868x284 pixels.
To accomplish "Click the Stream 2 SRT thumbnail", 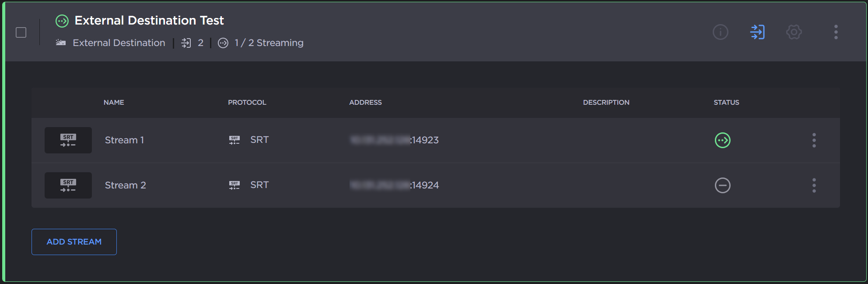I will 68,185.
